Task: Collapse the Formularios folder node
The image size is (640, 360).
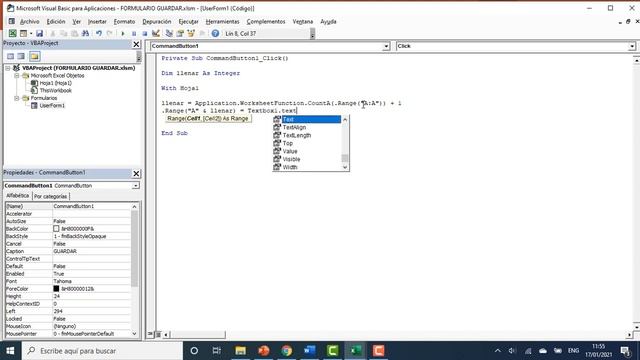Action: click(17, 98)
